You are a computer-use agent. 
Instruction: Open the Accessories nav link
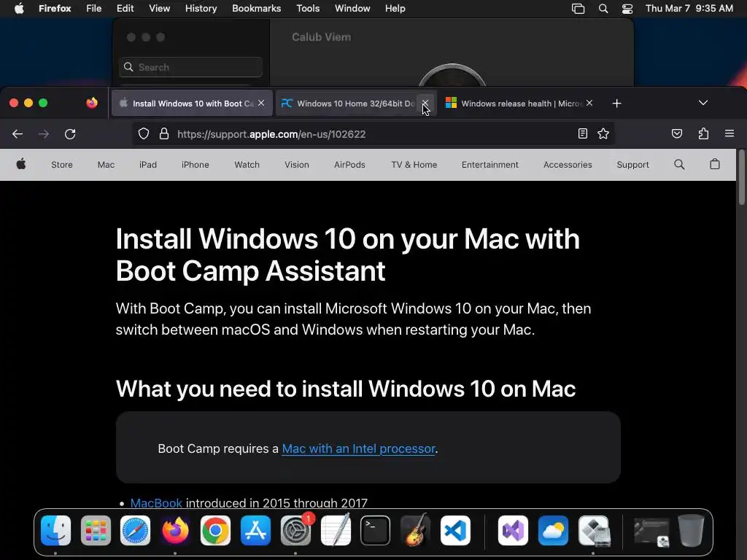pos(568,165)
